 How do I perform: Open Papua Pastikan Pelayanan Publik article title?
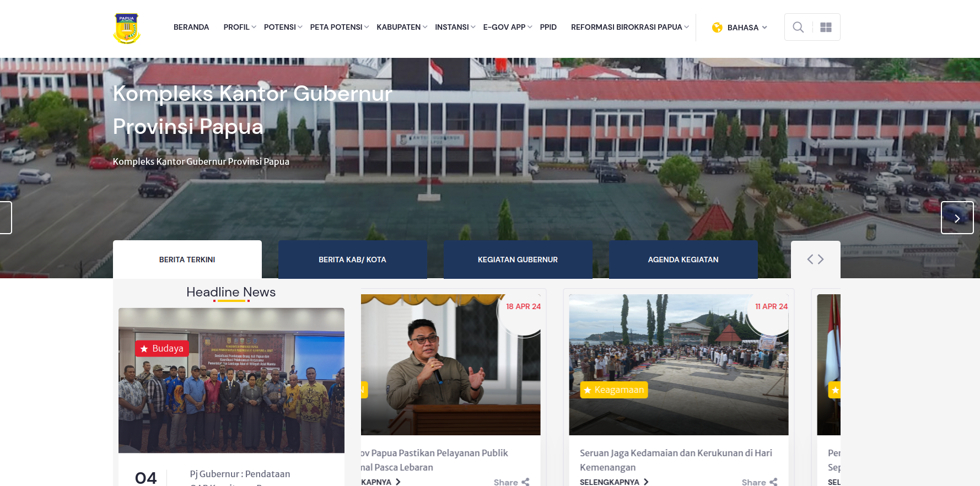tap(434, 460)
